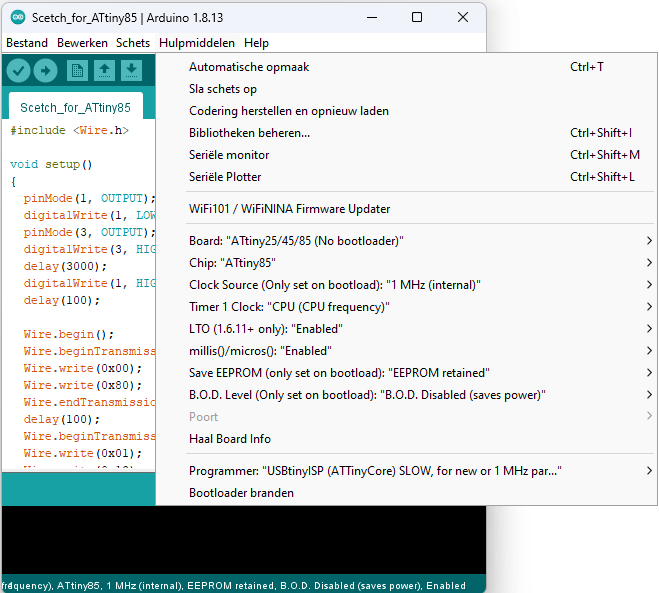Click the Wire.write(0x01); code line
Screen dimensions: 659x593
83,453
